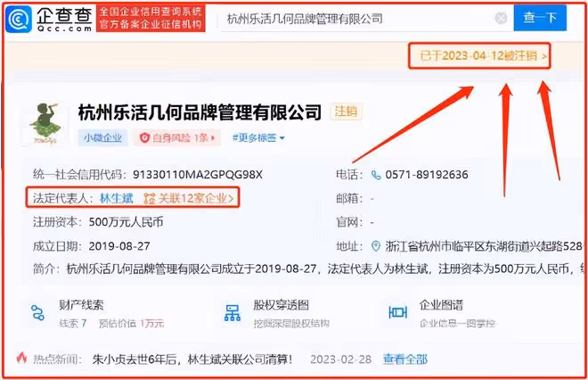Click the 查一下 search button

click(x=540, y=18)
